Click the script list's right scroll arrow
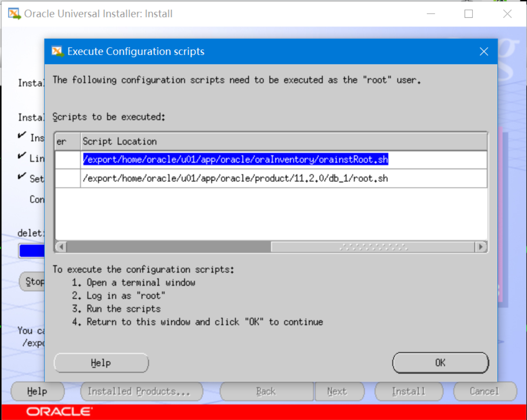The width and height of the screenshot is (527, 420). pos(481,247)
